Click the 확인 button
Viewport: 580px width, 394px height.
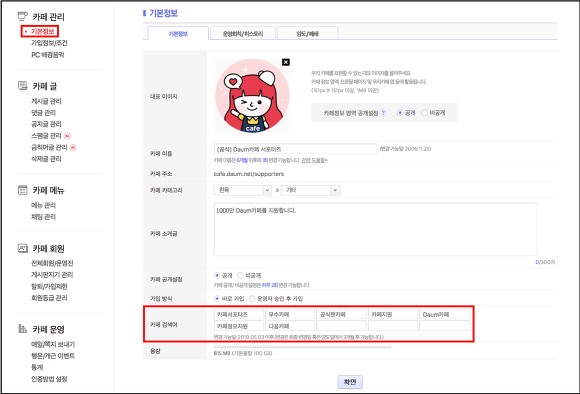(350, 382)
